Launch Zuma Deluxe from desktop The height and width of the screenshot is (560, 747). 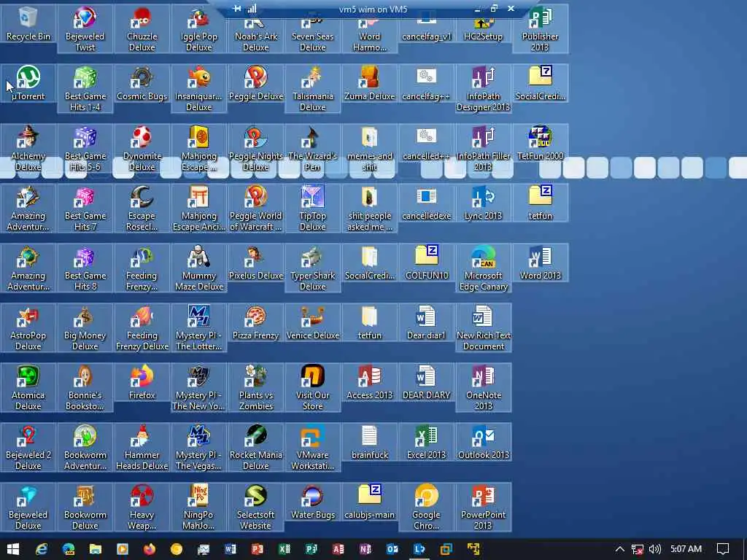(370, 83)
